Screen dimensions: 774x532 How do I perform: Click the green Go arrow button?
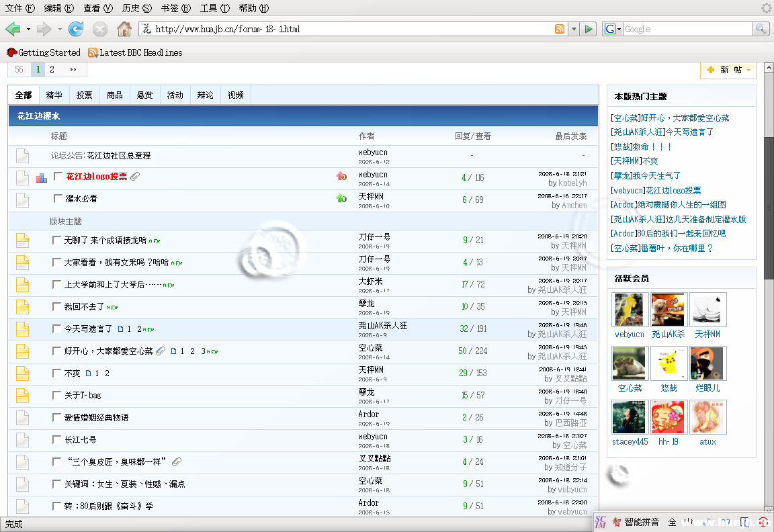point(589,29)
